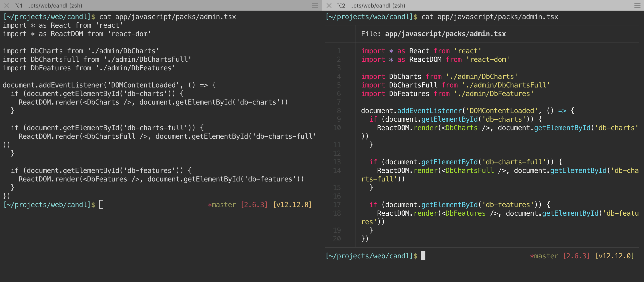Click [2.6.3] ruby version in right pane

click(x=576, y=256)
